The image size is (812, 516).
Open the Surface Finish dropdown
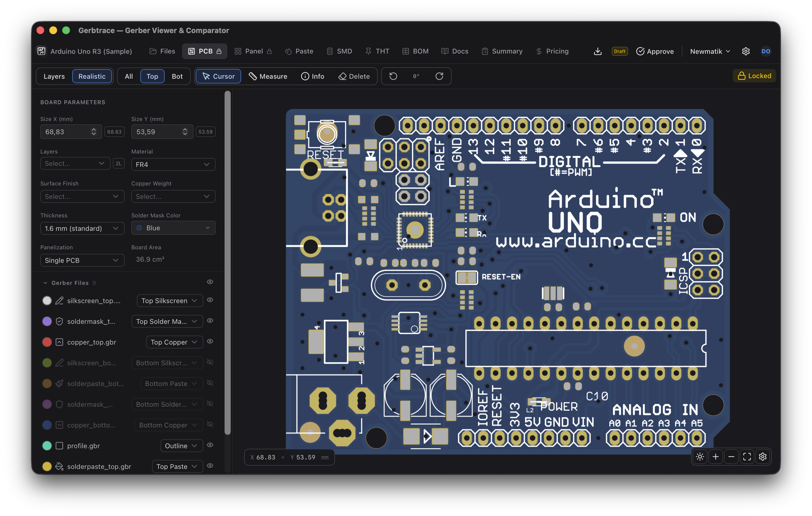82,196
